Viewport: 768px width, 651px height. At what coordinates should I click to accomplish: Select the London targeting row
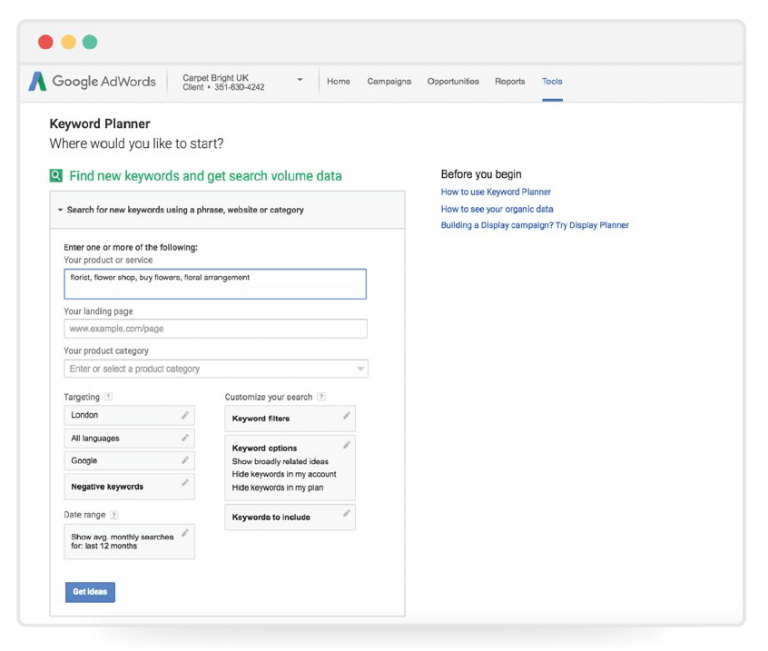coord(129,415)
